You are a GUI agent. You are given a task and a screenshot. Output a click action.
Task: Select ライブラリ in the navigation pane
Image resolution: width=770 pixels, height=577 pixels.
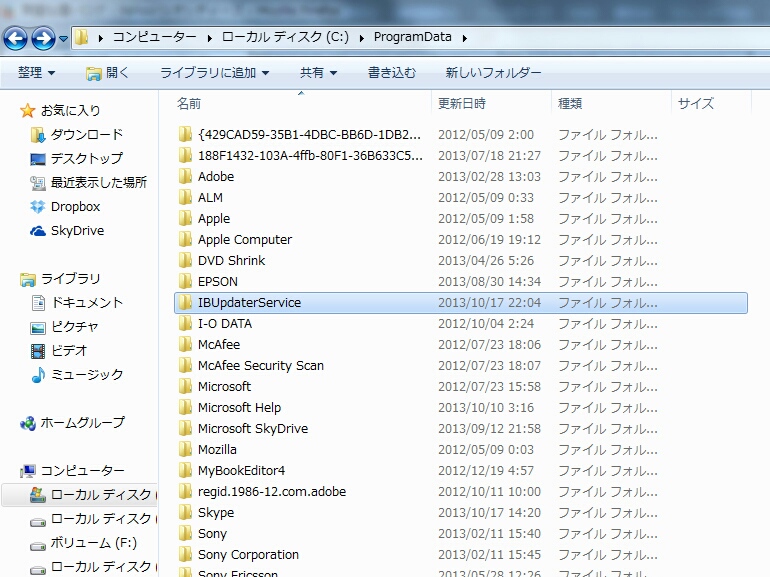pyautogui.click(x=70, y=278)
